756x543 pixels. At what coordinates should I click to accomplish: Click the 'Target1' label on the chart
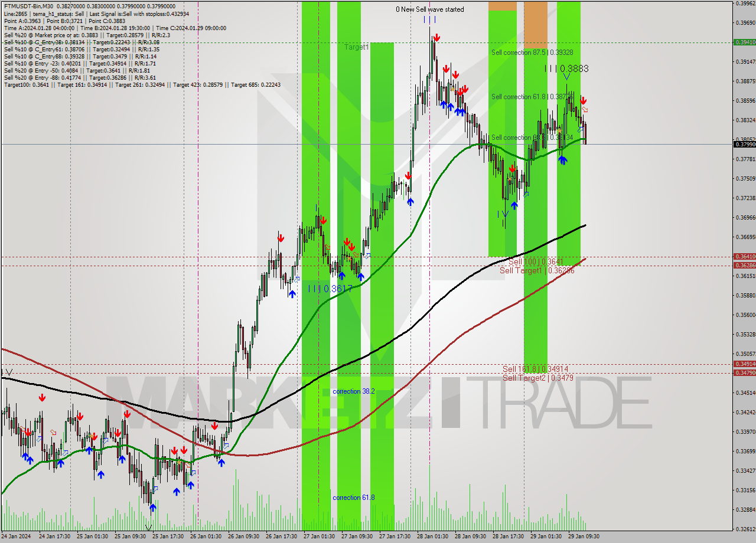click(x=357, y=46)
